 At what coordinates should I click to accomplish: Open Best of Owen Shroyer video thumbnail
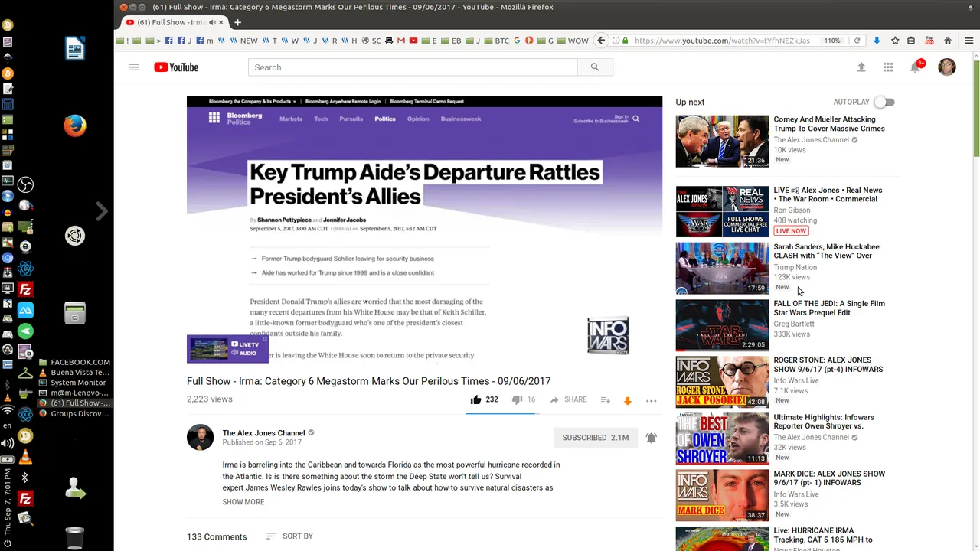722,439
